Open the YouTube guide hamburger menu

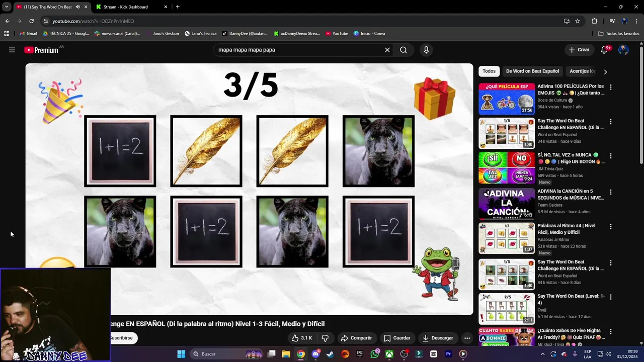[x=12, y=50]
